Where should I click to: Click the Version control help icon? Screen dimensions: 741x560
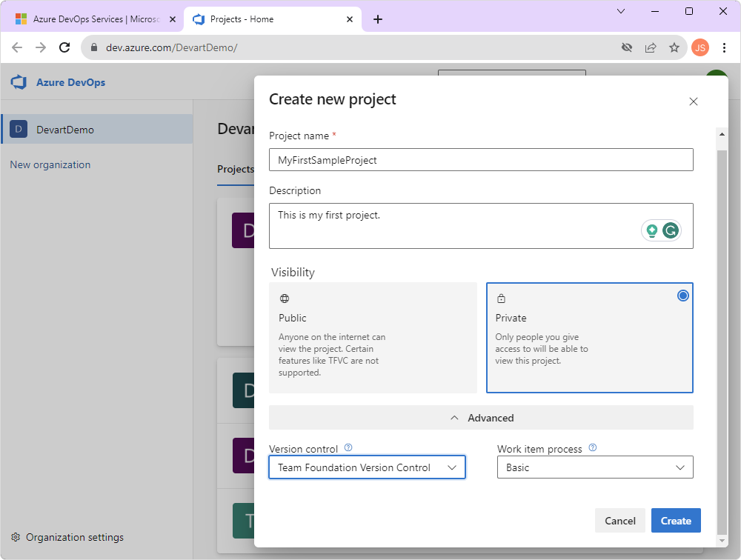[x=348, y=447]
